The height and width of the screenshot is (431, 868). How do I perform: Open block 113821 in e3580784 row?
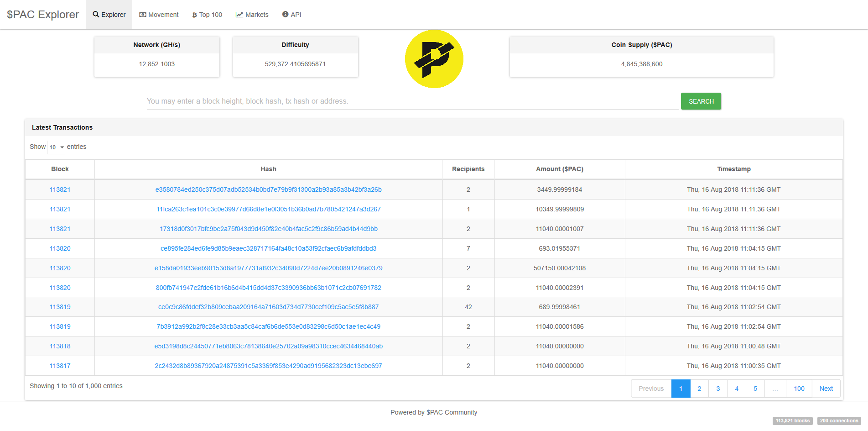point(60,189)
